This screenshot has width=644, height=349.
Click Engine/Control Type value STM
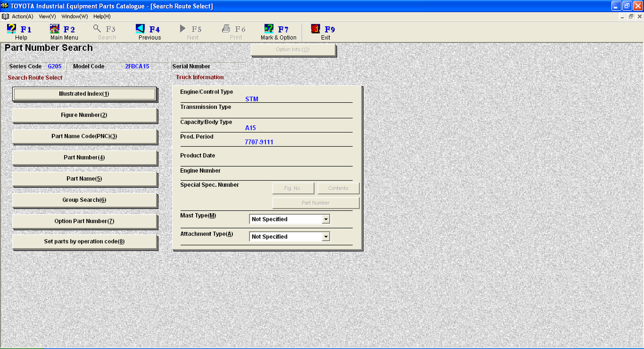(252, 99)
